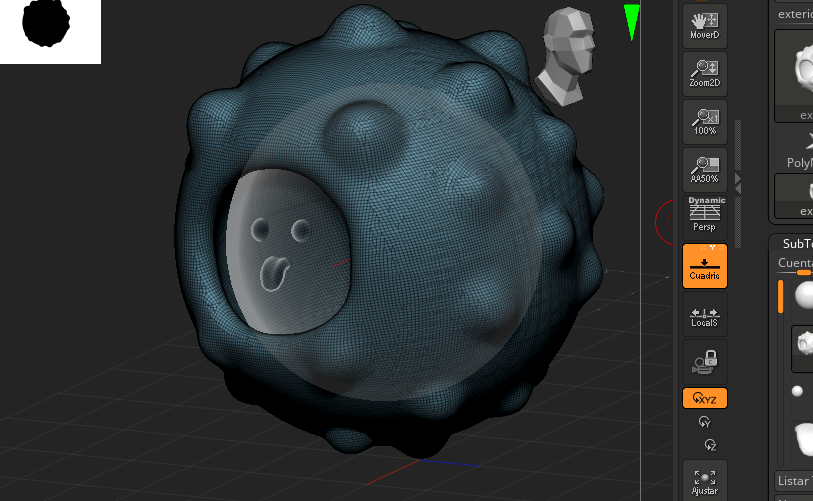813x501 pixels.
Task: Click the head camera view gizmo
Action: click(567, 56)
